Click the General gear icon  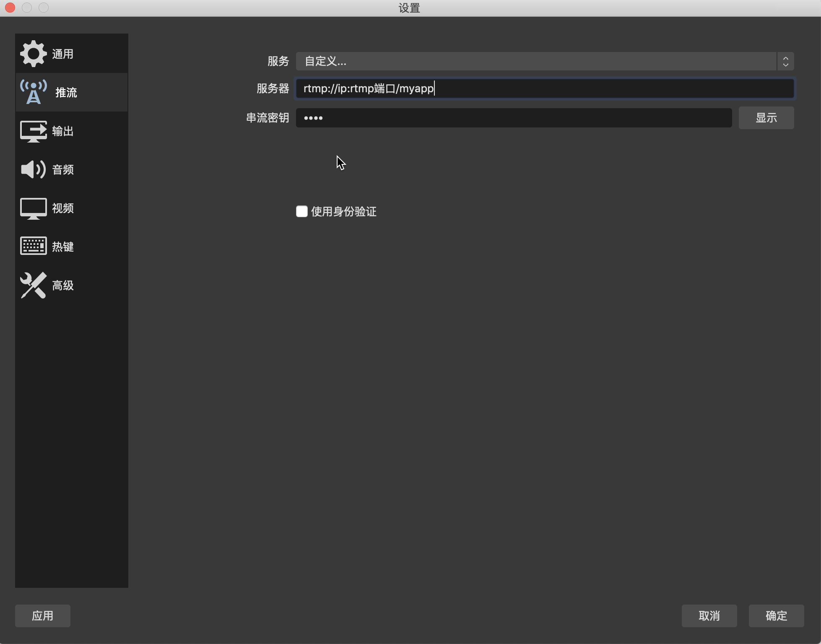point(33,54)
